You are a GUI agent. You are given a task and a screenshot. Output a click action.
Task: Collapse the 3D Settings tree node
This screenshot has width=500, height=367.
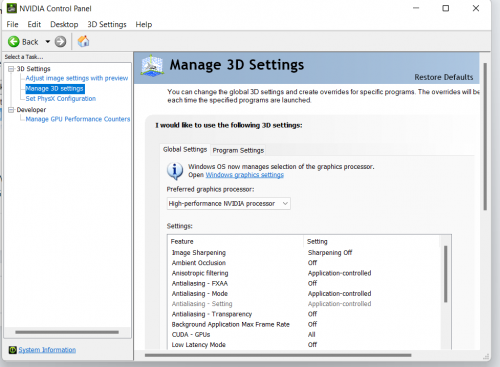pyautogui.click(x=11, y=69)
